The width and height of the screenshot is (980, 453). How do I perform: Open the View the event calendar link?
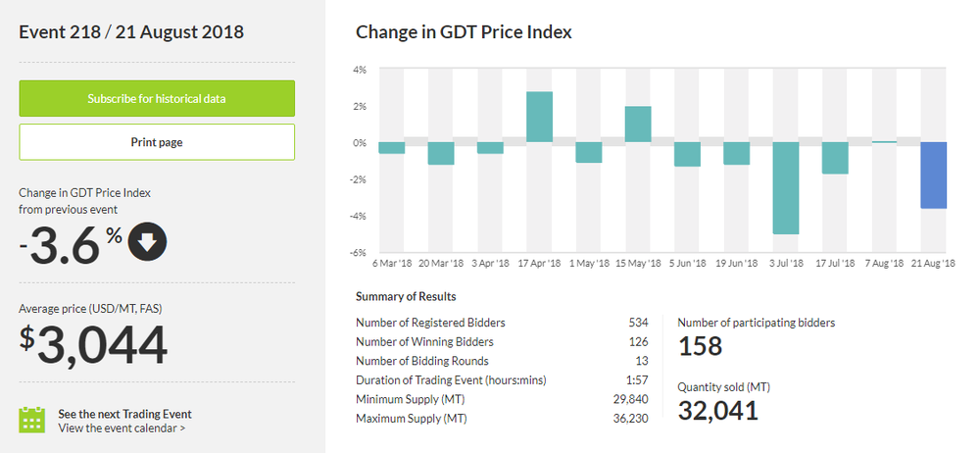tap(122, 428)
